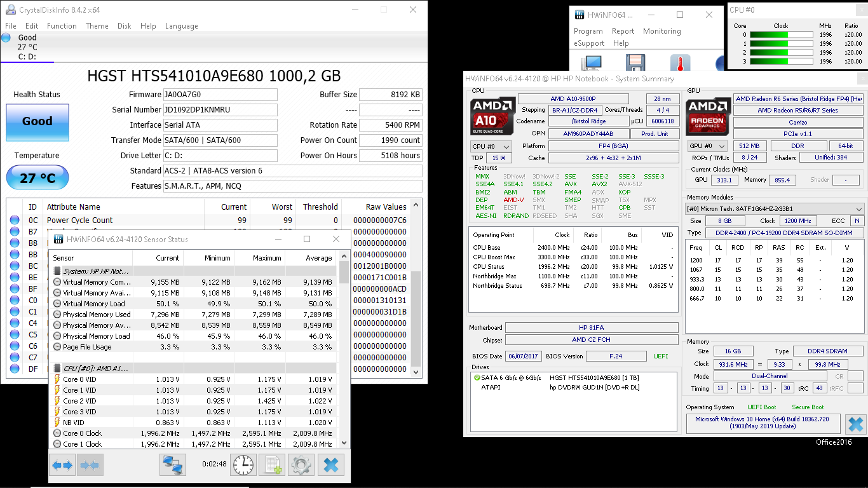Click the red thermometer sensors icon
Image resolution: width=868 pixels, height=488 pixels.
(680, 64)
